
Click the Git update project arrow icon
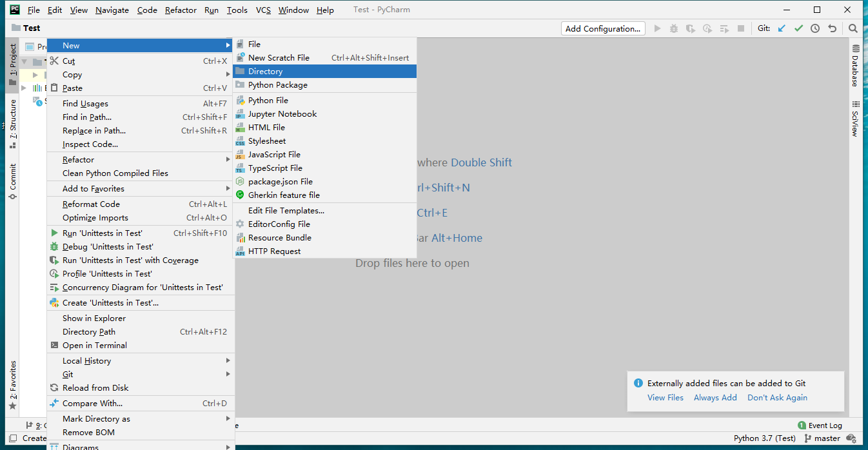click(x=782, y=28)
